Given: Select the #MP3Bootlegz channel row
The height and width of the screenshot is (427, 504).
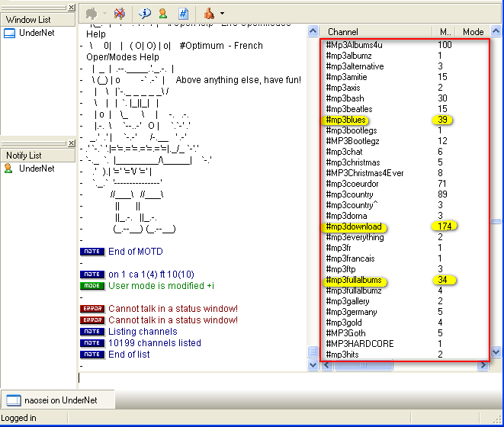Looking at the screenshot, I should point(405,141).
